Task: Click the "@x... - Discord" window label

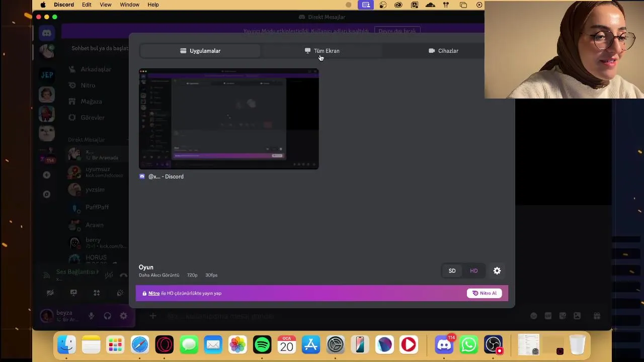Action: 166,176
